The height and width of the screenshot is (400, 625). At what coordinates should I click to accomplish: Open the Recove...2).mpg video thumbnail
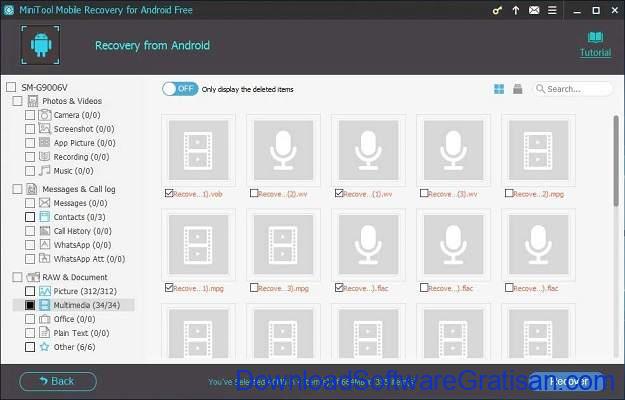tap(538, 151)
